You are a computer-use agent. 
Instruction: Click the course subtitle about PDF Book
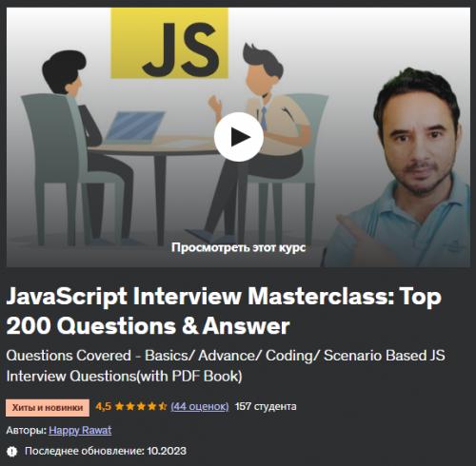coord(226,365)
